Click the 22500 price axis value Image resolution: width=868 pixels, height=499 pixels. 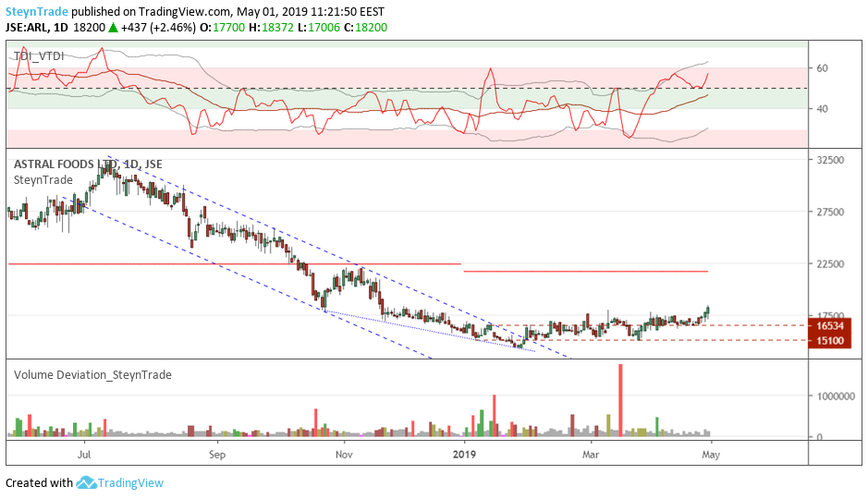[x=830, y=264]
